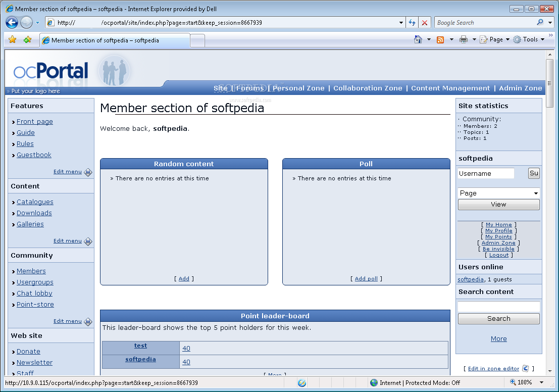Click the Edit in zone editor icon
The image size is (559, 392).
coord(526,368)
